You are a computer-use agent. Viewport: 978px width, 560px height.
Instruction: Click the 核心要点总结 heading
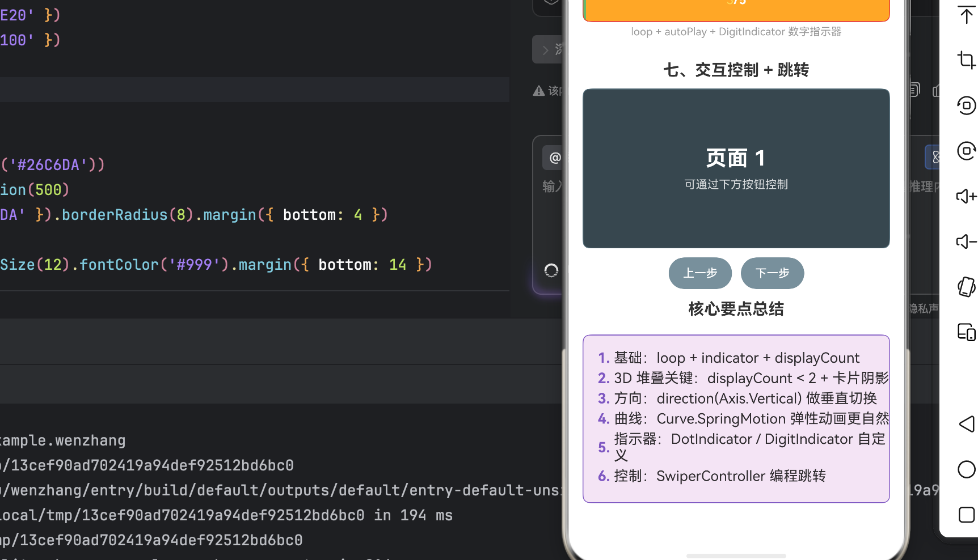click(736, 309)
